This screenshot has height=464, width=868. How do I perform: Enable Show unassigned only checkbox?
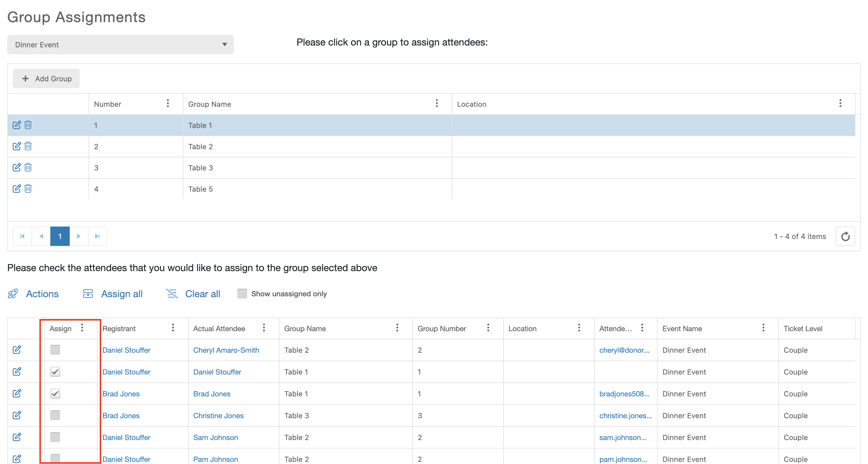pos(242,294)
